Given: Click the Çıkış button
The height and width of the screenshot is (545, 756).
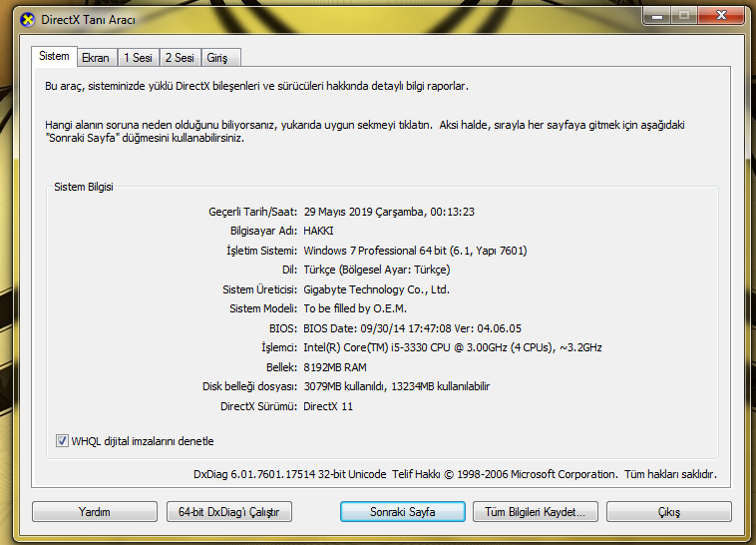Looking at the screenshot, I should [x=669, y=512].
